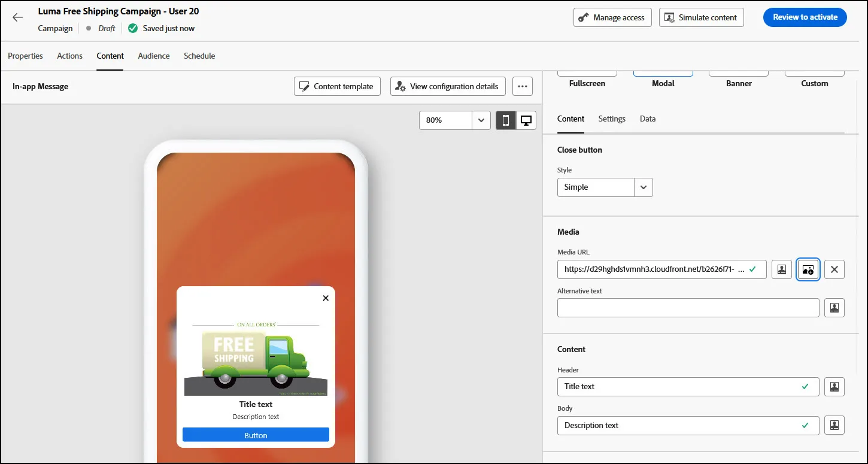868x464 pixels.
Task: Open the Schedule tab
Action: pyautogui.click(x=199, y=56)
